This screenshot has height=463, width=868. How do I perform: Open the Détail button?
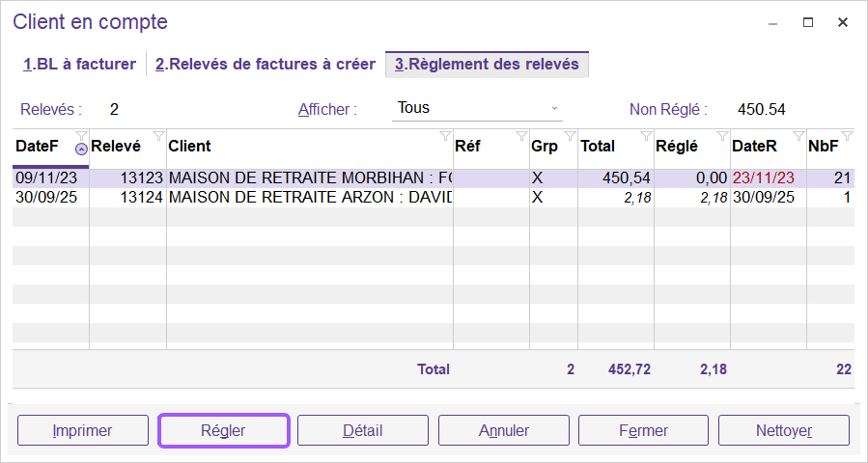(363, 430)
